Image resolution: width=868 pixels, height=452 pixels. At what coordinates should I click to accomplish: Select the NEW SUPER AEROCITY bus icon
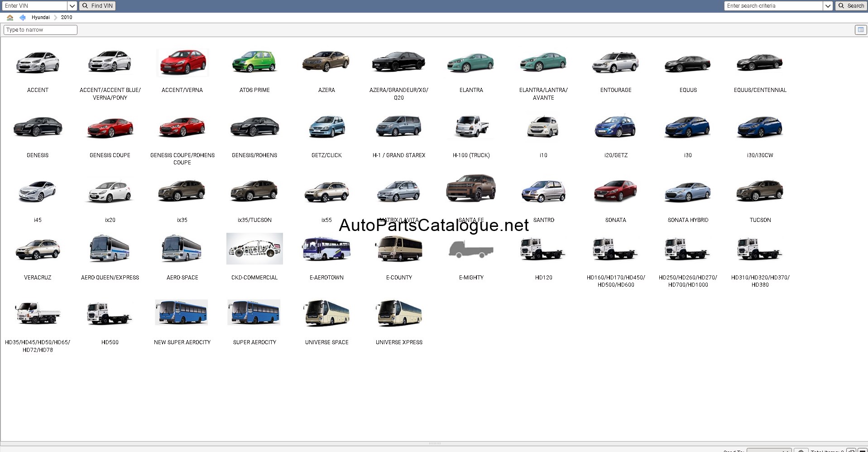[x=182, y=312]
